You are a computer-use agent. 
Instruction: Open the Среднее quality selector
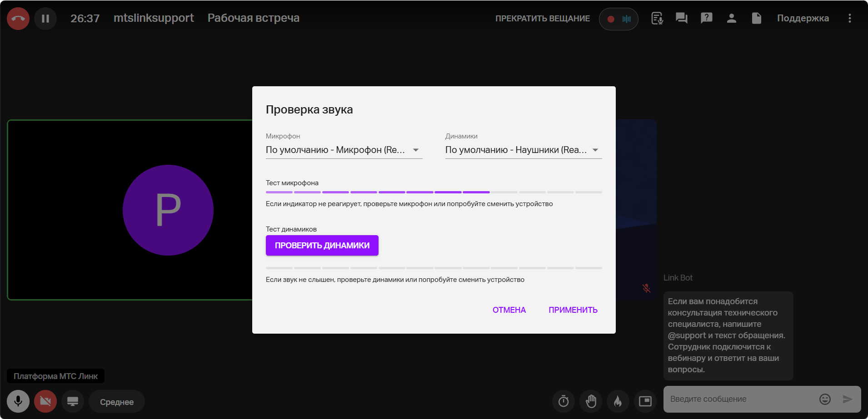[117, 402]
